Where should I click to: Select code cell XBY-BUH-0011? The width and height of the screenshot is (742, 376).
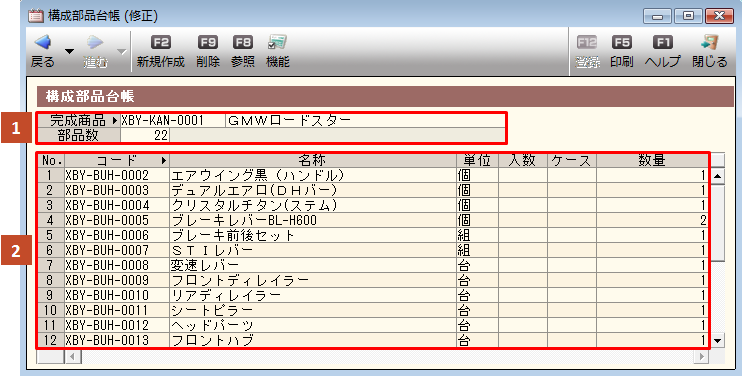[x=117, y=310]
